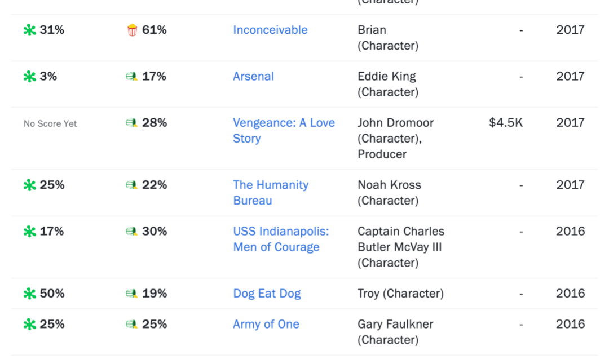Screen dimensions: 609x364
Task: Open the Army of One page
Action: (266, 324)
